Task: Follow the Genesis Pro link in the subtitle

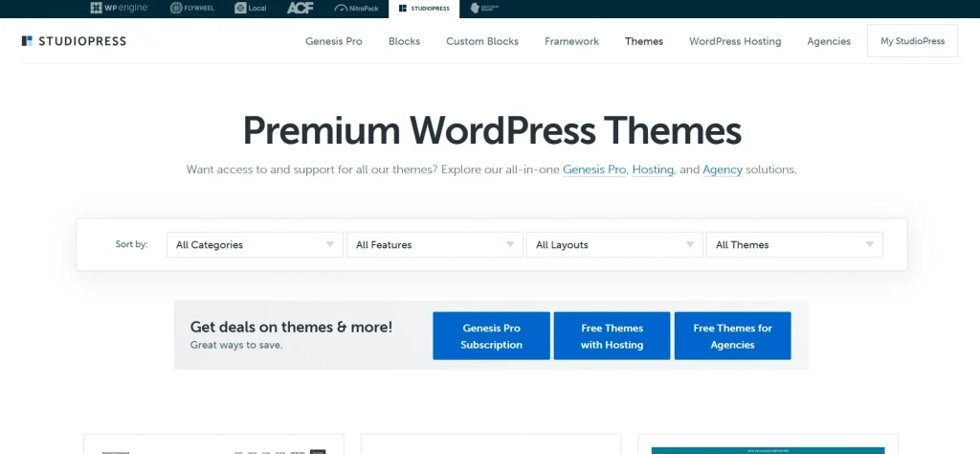Action: tap(594, 170)
